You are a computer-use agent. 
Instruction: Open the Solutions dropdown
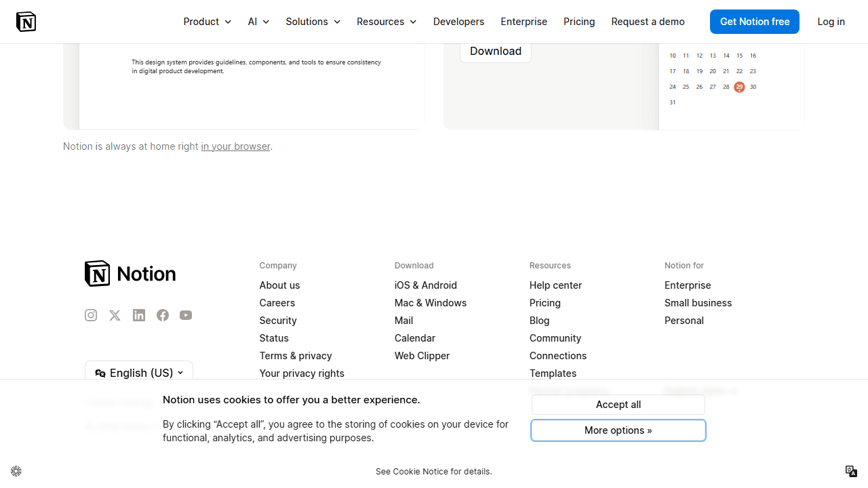(x=313, y=22)
